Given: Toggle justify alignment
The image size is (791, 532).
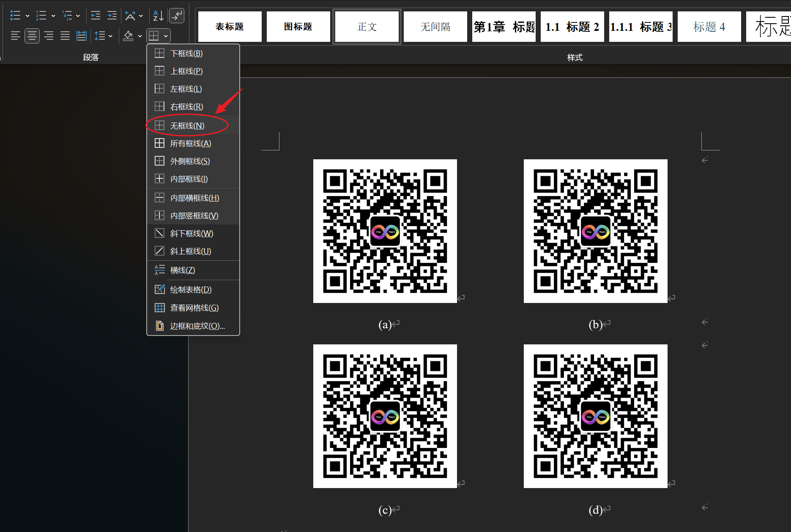Looking at the screenshot, I should pos(65,36).
